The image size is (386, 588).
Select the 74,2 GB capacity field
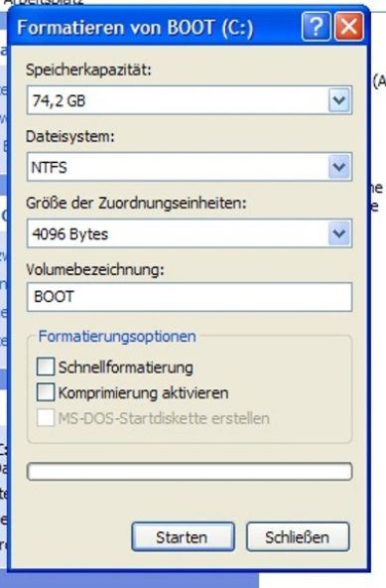point(190,100)
